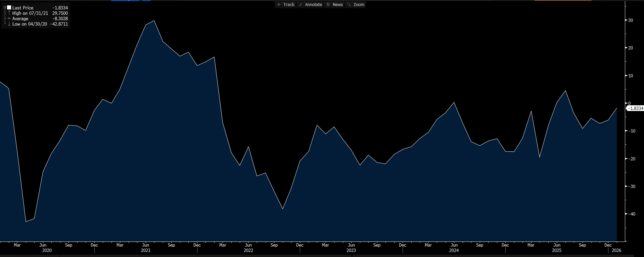644x257 pixels.
Task: Click the April 2020 trough on the chart
Action: tap(26, 221)
